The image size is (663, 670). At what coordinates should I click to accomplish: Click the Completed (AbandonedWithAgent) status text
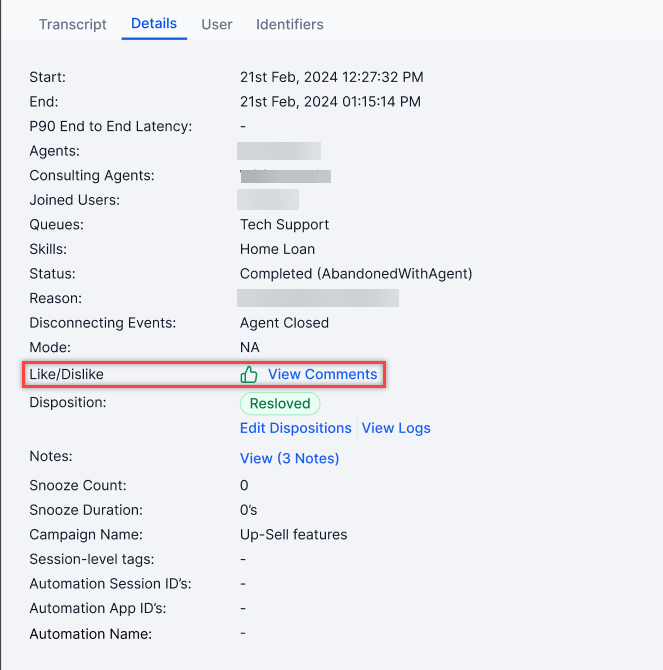(356, 274)
